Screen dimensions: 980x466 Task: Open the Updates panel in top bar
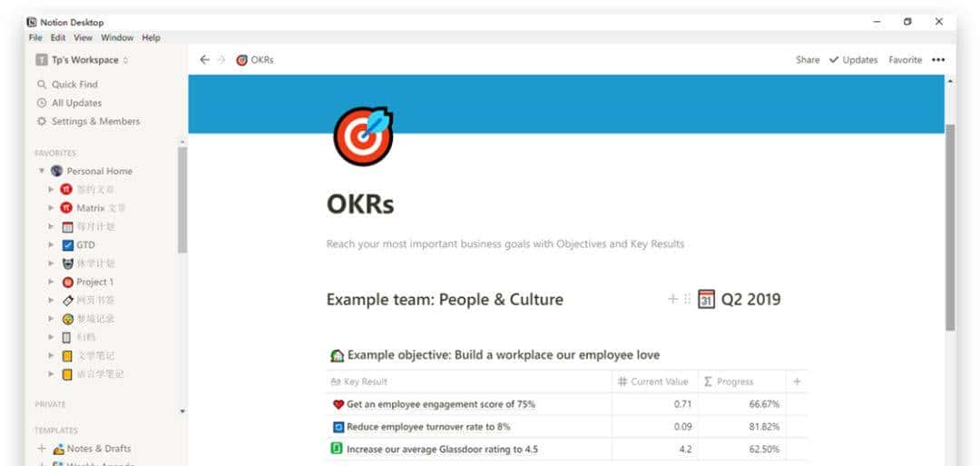tap(853, 60)
